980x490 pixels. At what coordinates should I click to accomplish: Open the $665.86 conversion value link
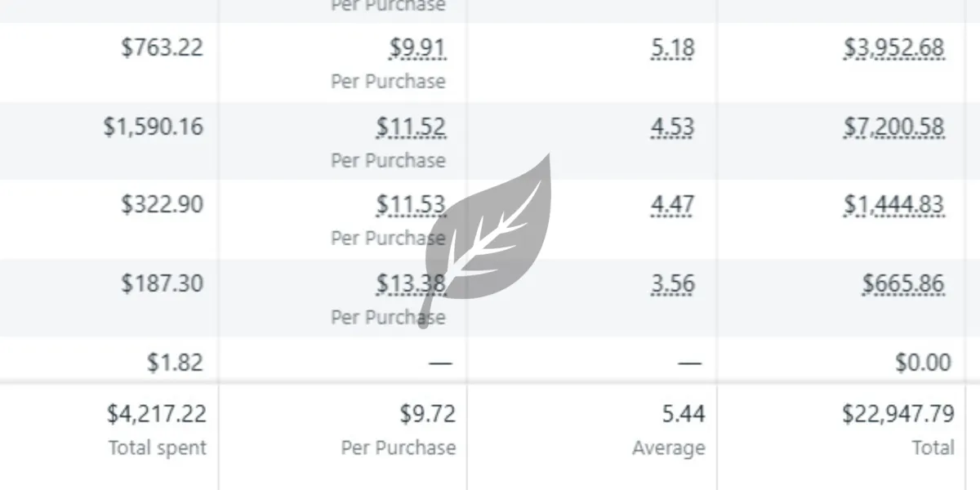point(904,284)
